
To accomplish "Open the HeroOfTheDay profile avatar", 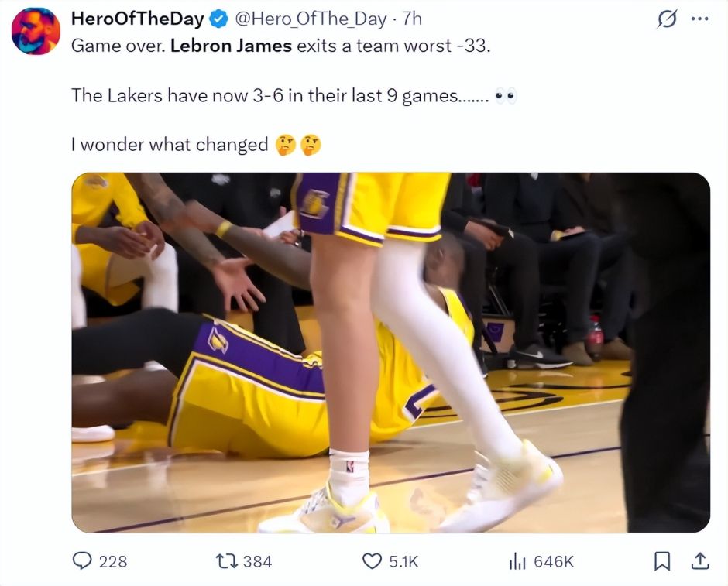I will coord(36,31).
